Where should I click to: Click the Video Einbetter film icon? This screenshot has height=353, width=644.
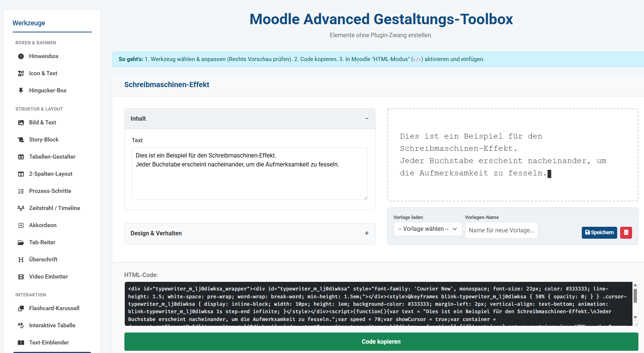click(x=21, y=277)
